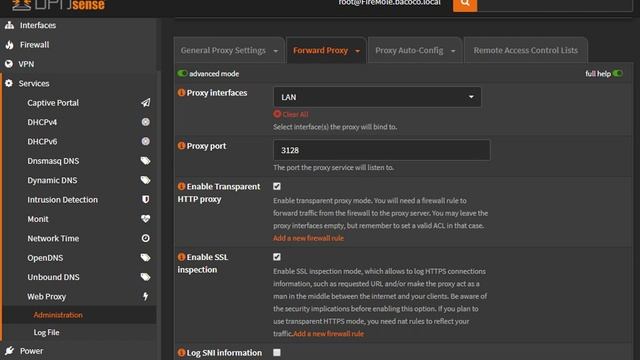Screen dimensions: 640x360
Task: Click info icon beside Log SNI information
Action: click(x=182, y=352)
